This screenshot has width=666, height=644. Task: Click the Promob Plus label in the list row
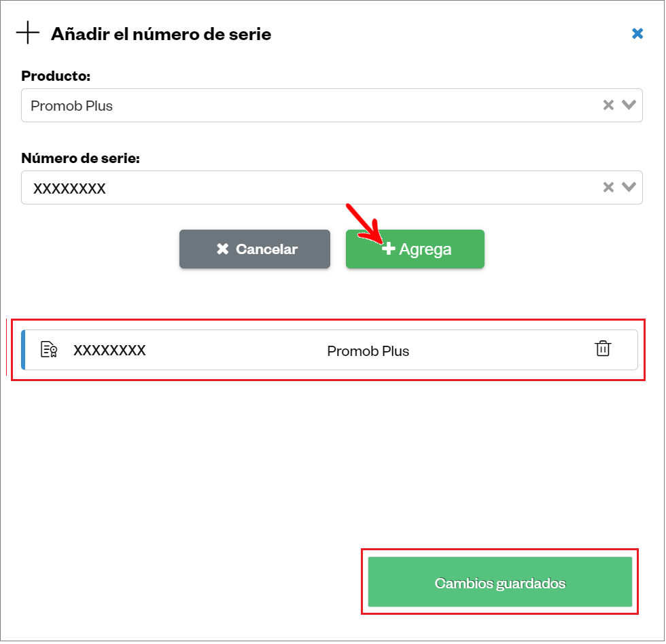coord(368,351)
